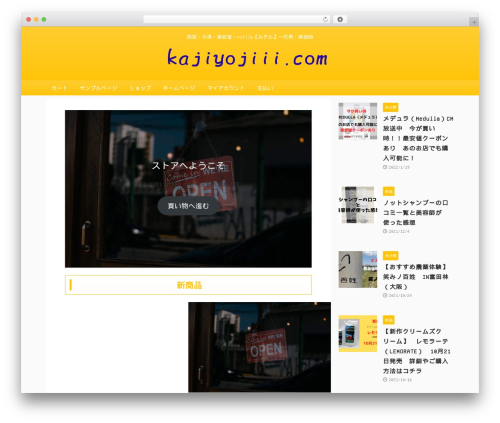This screenshot has width=500, height=423.
Task: Click 未分類 tag above おすすめ農園体験 post
Action: tap(390, 256)
